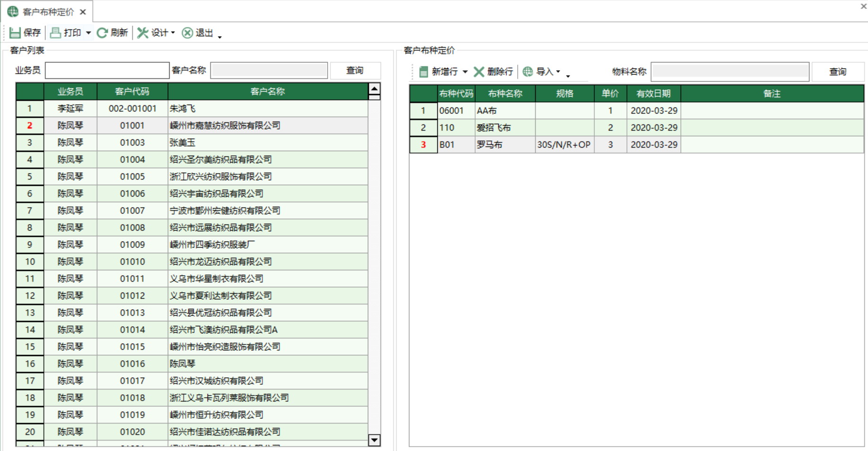Screen dimensions: 868x451
Task: Click the 客户代码 column header
Action: tap(132, 92)
